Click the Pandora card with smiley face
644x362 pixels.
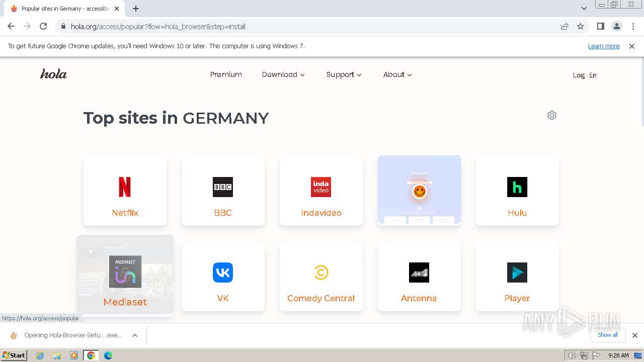(x=419, y=190)
